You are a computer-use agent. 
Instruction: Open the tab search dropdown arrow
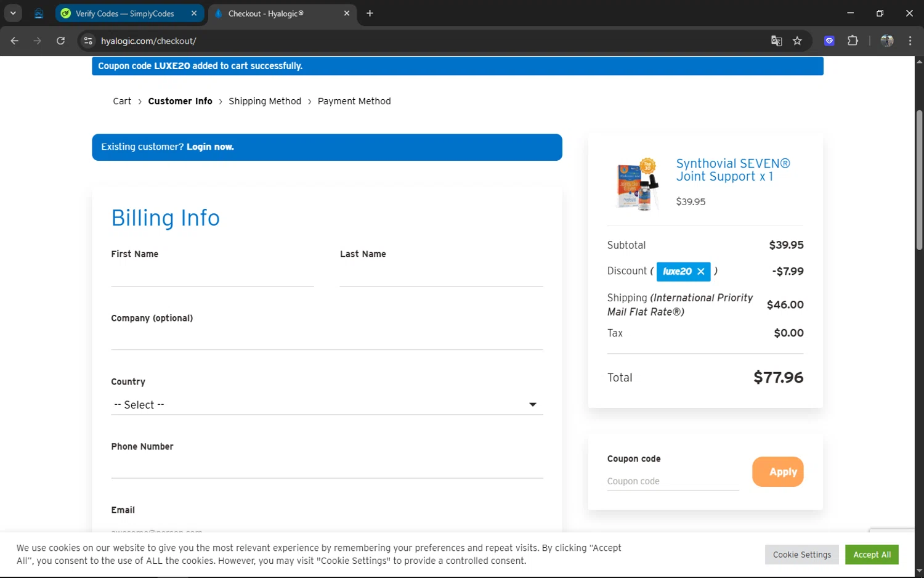13,13
